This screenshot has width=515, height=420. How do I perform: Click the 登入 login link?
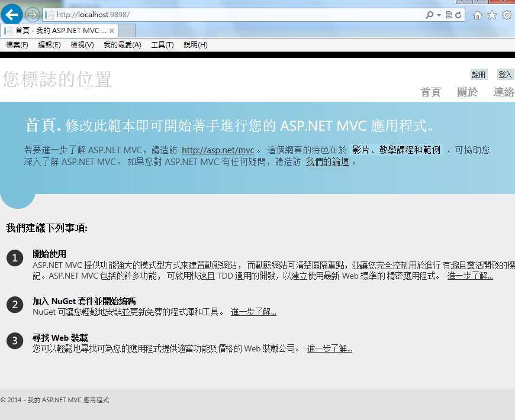[505, 75]
